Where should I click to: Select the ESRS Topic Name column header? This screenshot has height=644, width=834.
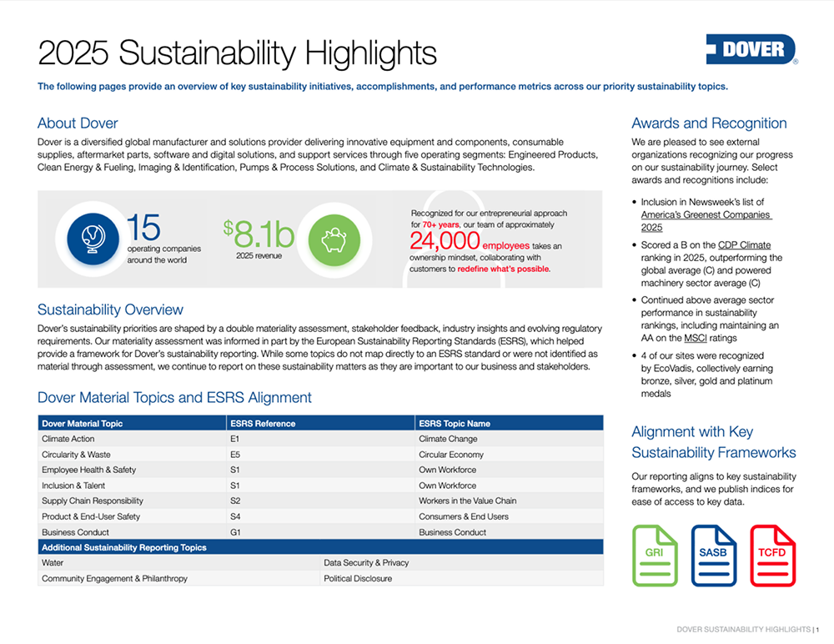509,423
